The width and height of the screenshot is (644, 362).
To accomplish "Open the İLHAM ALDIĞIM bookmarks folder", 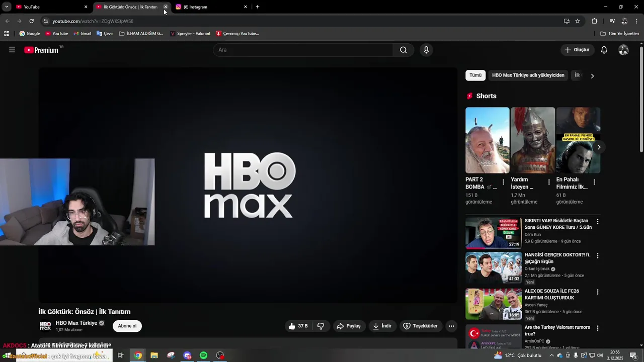I will (x=141, y=34).
